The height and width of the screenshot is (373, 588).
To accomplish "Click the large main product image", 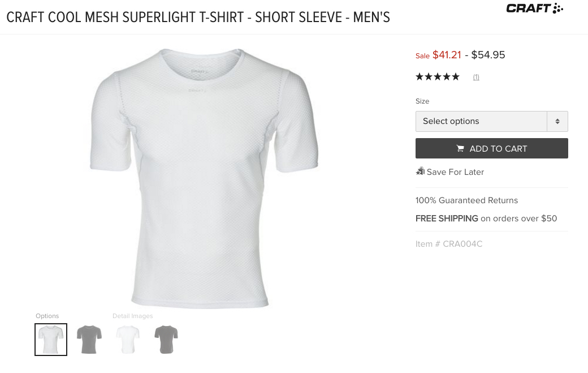I will point(205,178).
